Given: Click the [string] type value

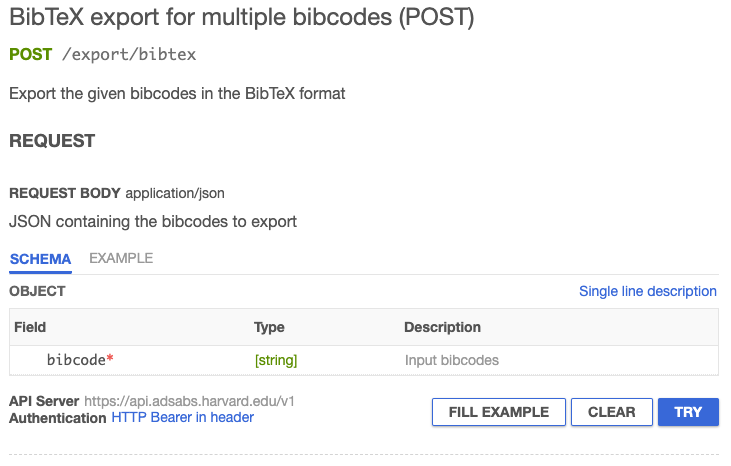Looking at the screenshot, I should click(276, 360).
